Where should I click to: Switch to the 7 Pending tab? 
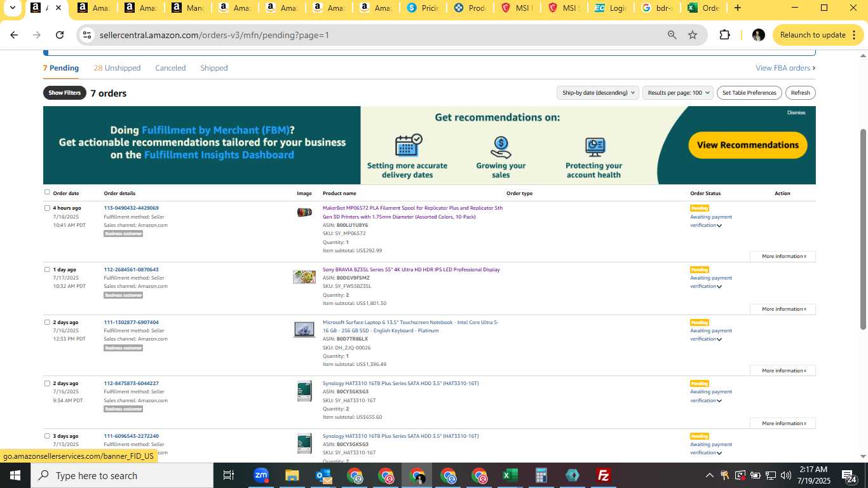pyautogui.click(x=61, y=68)
